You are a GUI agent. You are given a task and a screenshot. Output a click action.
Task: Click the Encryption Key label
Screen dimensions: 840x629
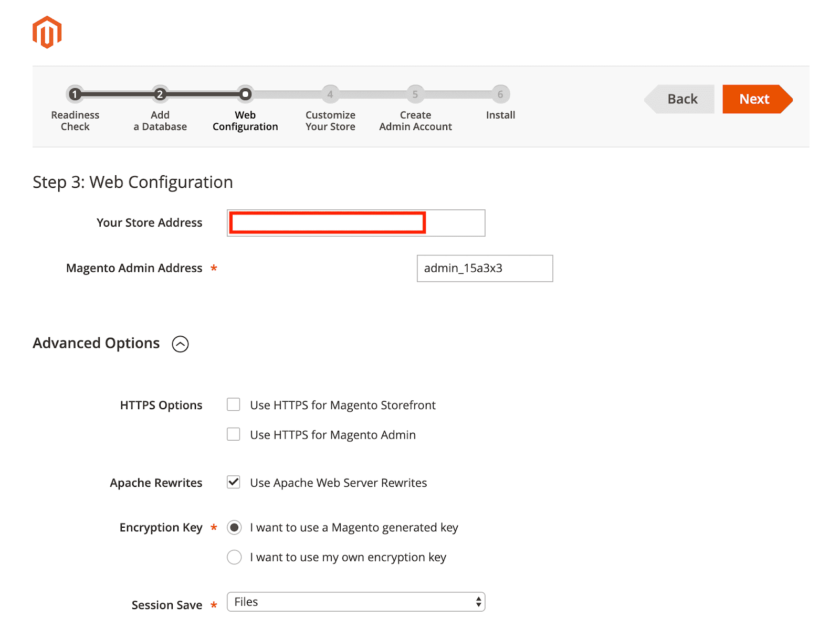161,527
